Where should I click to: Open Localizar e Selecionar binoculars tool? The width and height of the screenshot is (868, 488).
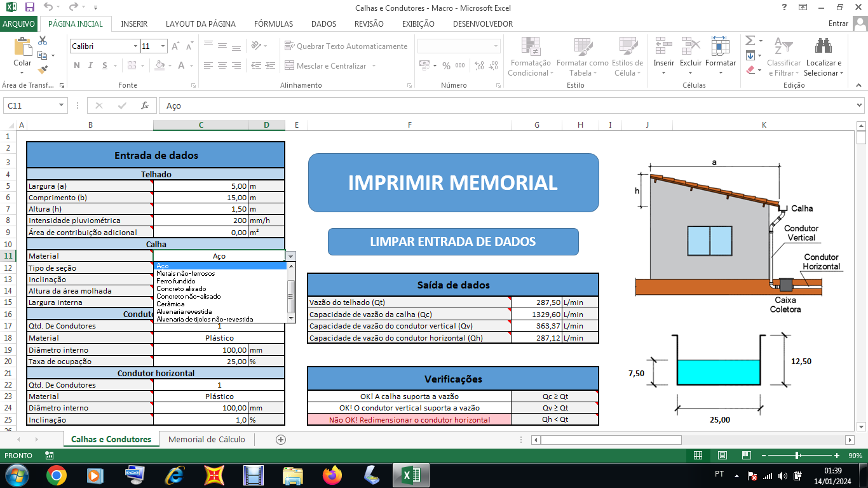tap(824, 46)
